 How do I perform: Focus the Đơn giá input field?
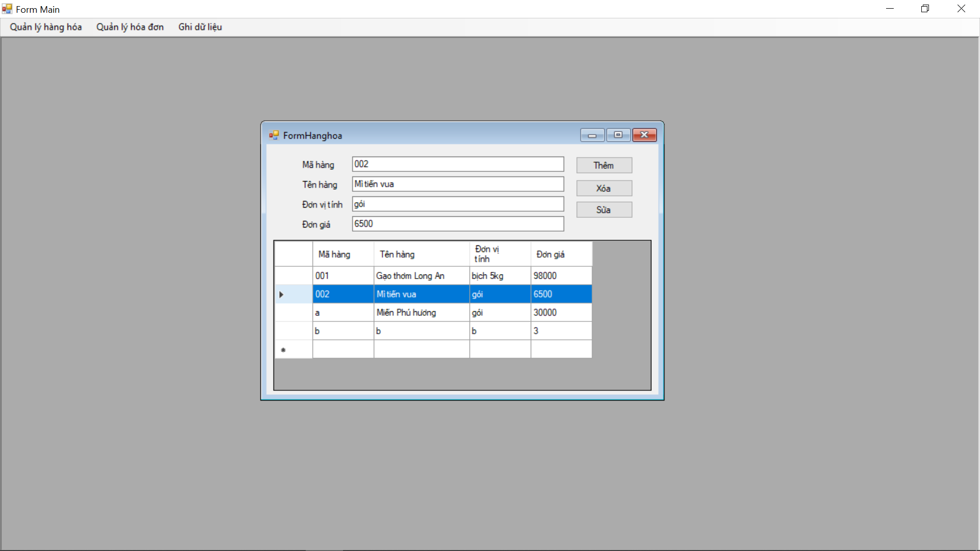(x=458, y=224)
